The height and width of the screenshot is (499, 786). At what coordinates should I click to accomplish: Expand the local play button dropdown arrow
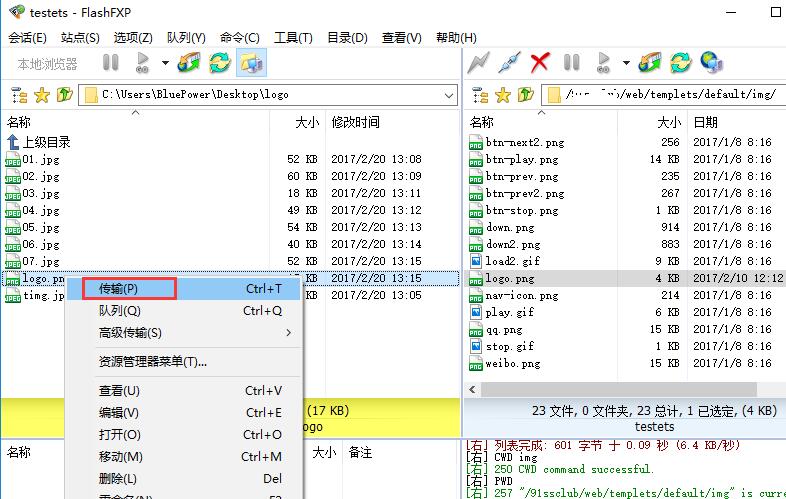pyautogui.click(x=165, y=63)
